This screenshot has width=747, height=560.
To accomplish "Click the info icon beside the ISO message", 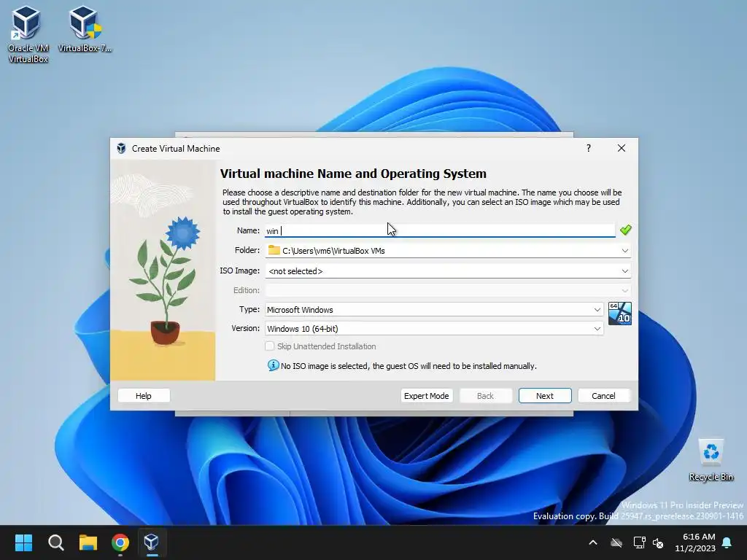I will tap(273, 365).
